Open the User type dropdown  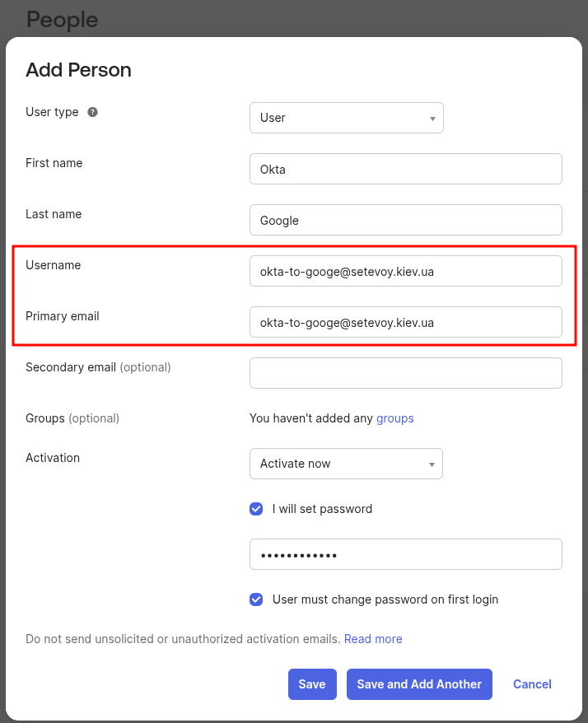pos(346,118)
